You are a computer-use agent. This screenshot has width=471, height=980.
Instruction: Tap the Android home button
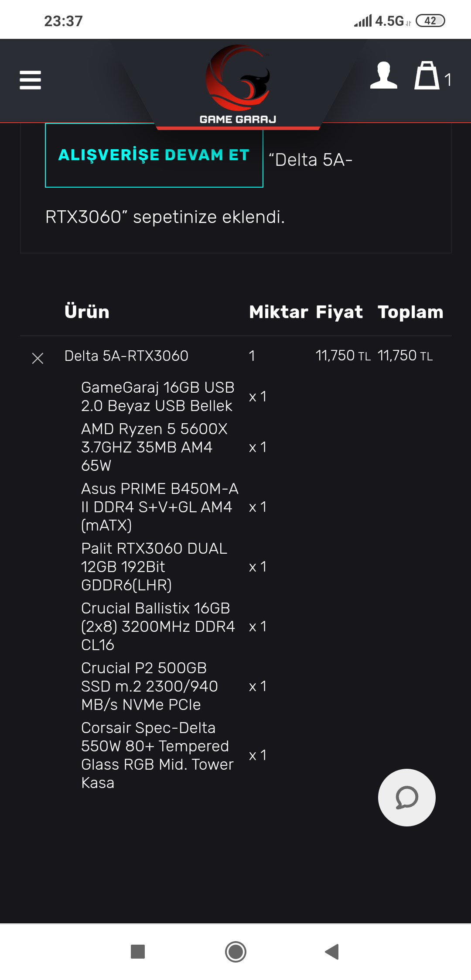[235, 952]
